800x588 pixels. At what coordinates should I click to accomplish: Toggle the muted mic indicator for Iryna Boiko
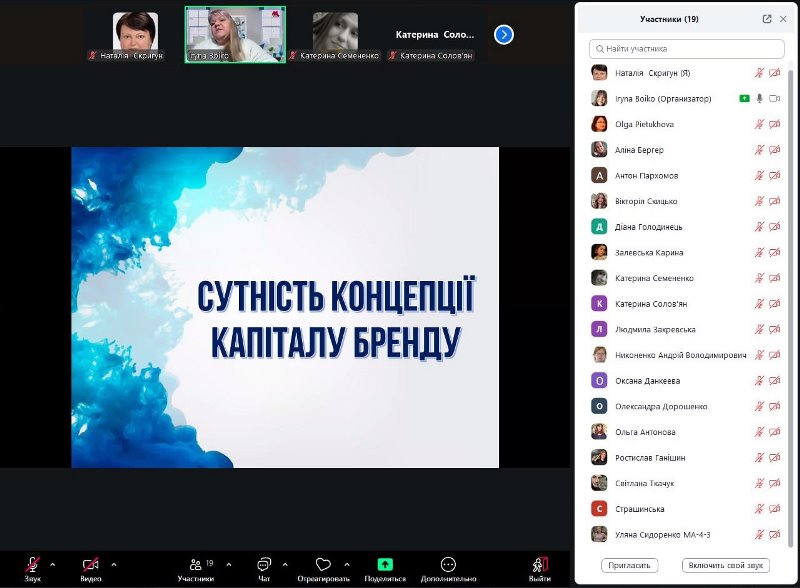761,98
